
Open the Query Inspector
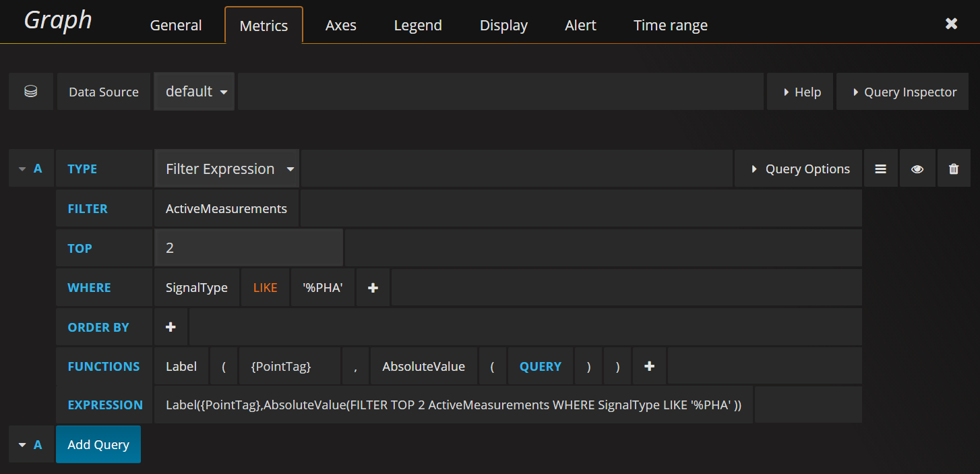[902, 92]
